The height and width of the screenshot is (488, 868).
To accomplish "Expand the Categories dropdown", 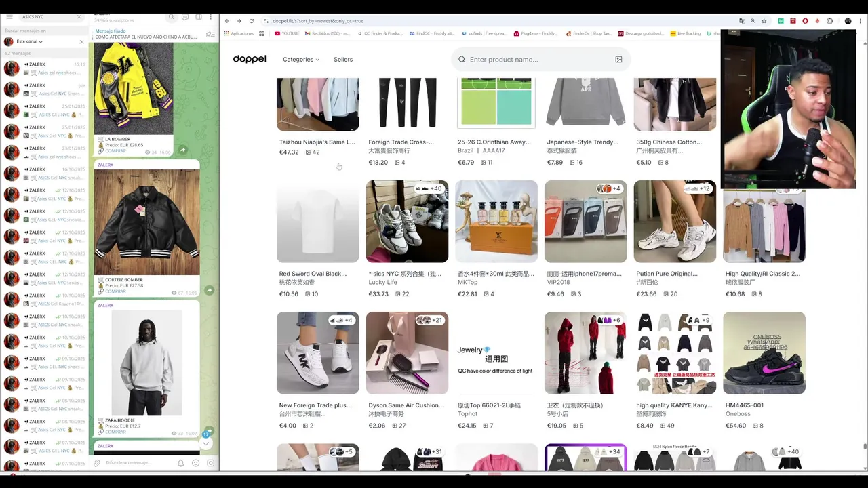I will pyautogui.click(x=301, y=60).
